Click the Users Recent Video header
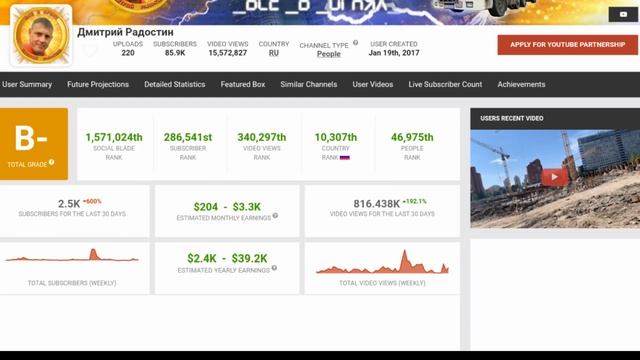The width and height of the screenshot is (640, 360). click(512, 118)
